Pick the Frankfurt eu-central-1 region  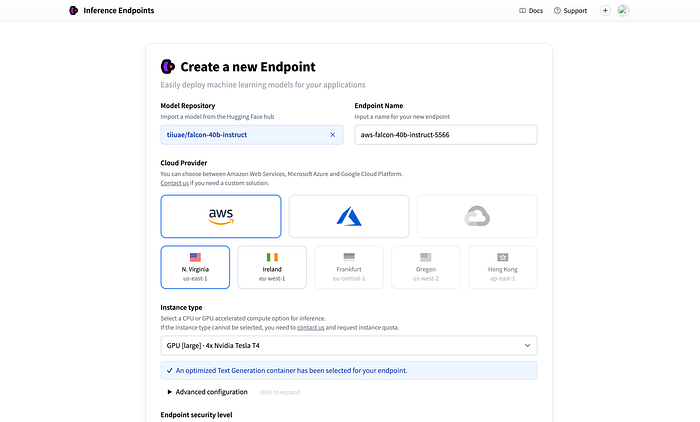click(x=349, y=267)
